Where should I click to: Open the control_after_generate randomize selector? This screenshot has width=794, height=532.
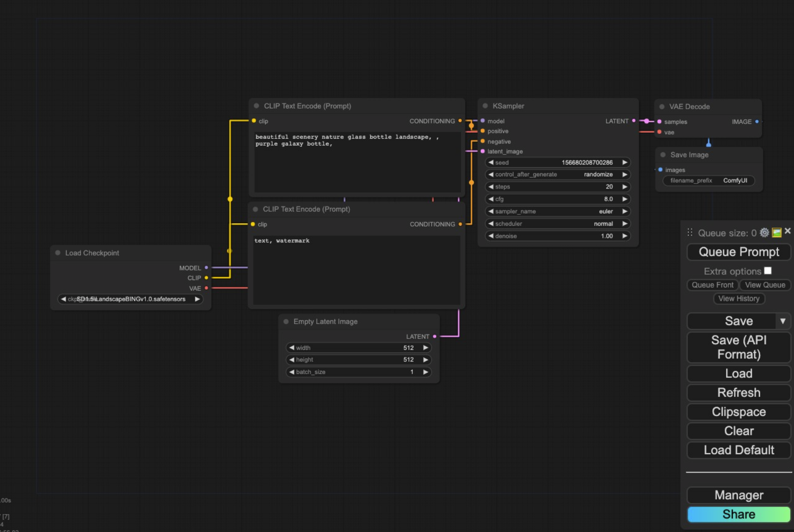[558, 174]
